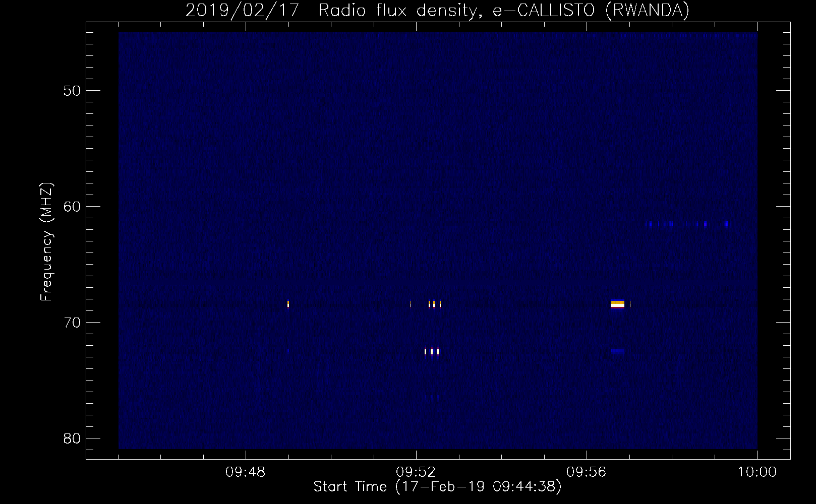Click the plot title "Radio flux density, e-CALLISTO (RWANDA)"
This screenshot has width=816, height=504.
504,10
